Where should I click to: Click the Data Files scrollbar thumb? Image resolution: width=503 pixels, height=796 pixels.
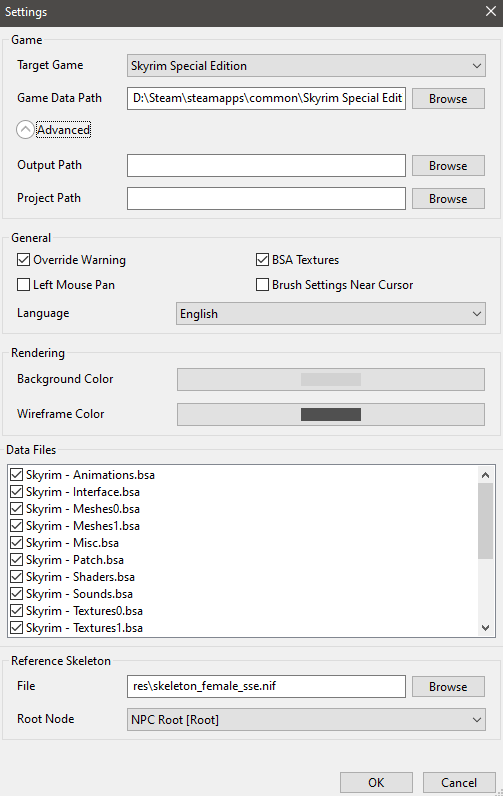[485, 521]
